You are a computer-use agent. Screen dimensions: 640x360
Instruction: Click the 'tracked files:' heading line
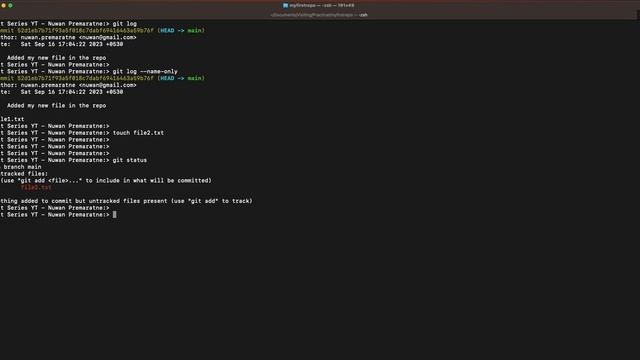tap(24, 173)
